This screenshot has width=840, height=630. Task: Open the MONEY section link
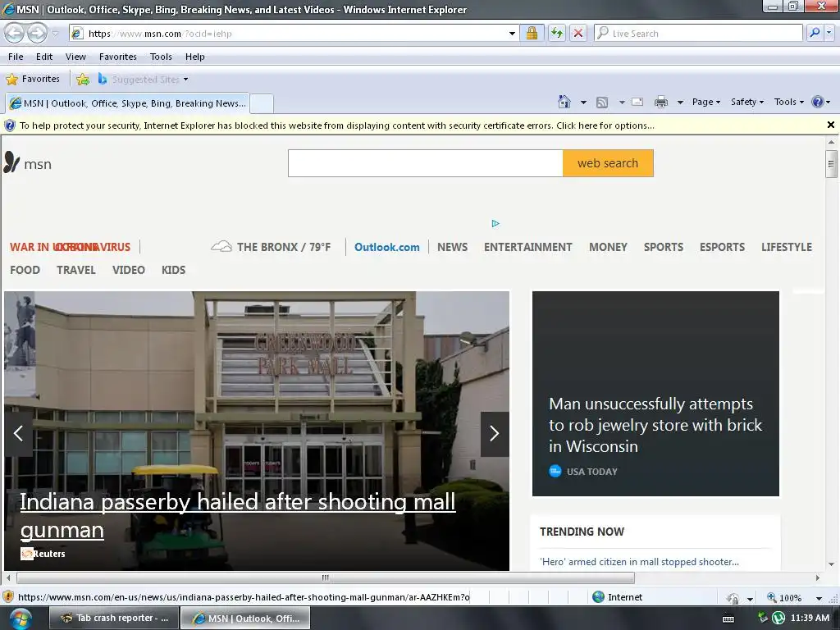(608, 247)
